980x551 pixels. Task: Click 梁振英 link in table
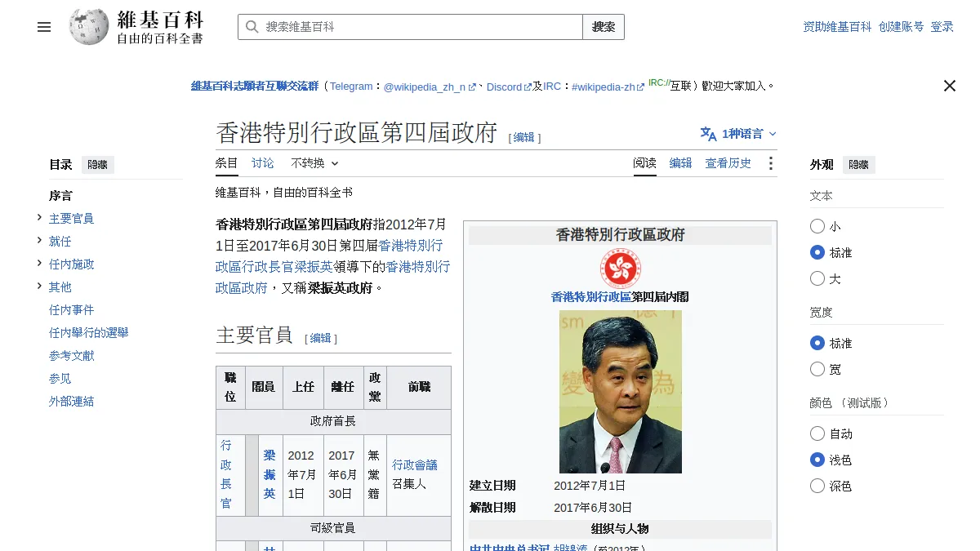(269, 474)
